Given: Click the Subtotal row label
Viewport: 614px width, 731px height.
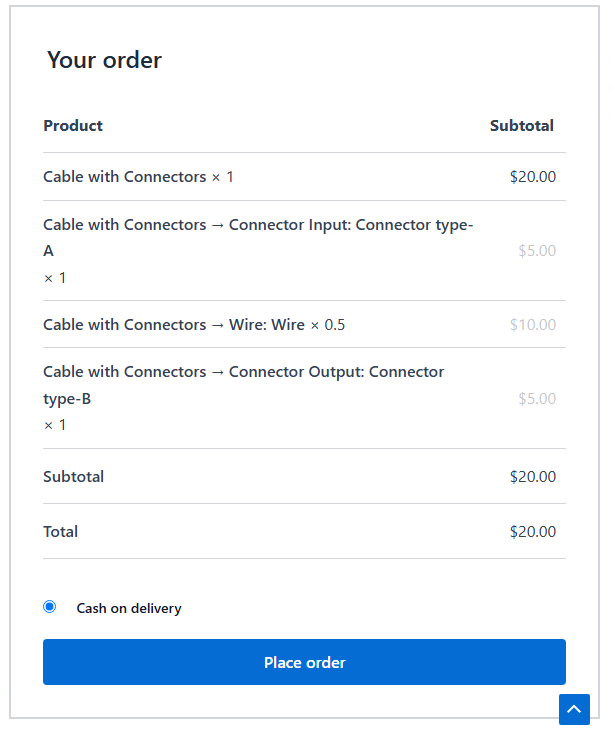Looking at the screenshot, I should click(73, 477).
